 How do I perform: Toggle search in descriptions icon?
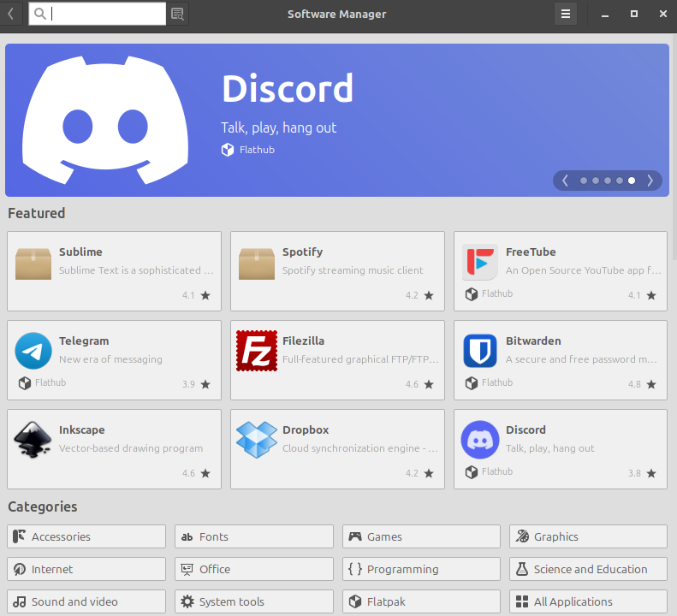177,14
